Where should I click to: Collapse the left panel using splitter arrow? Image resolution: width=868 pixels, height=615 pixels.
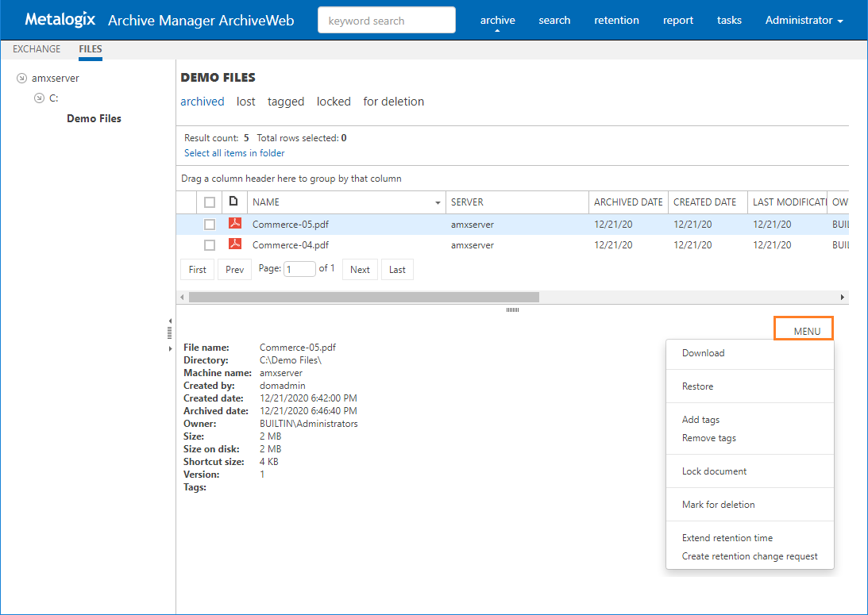point(170,321)
